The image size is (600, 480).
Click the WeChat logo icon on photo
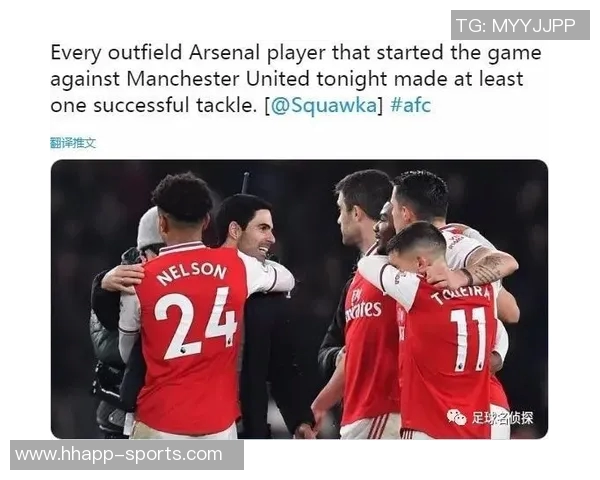(457, 417)
